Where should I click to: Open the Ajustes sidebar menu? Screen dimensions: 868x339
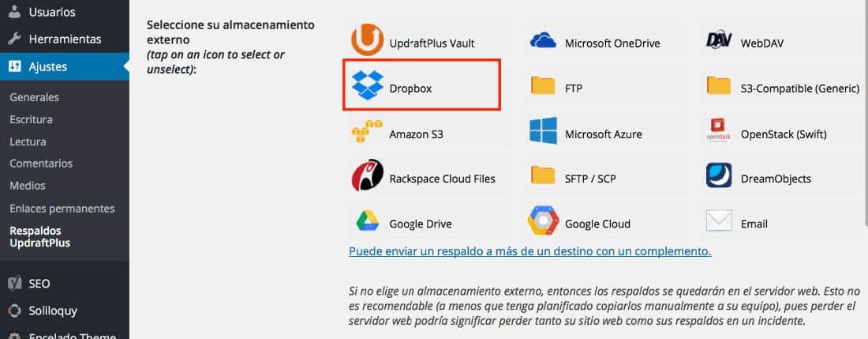[x=64, y=66]
